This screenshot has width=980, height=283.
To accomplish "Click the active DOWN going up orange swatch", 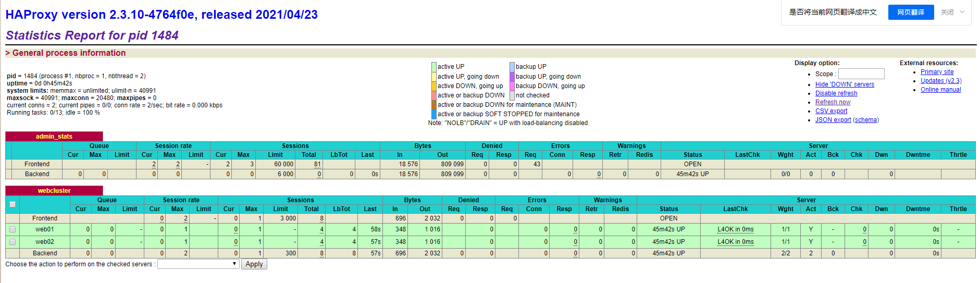I will coord(434,86).
